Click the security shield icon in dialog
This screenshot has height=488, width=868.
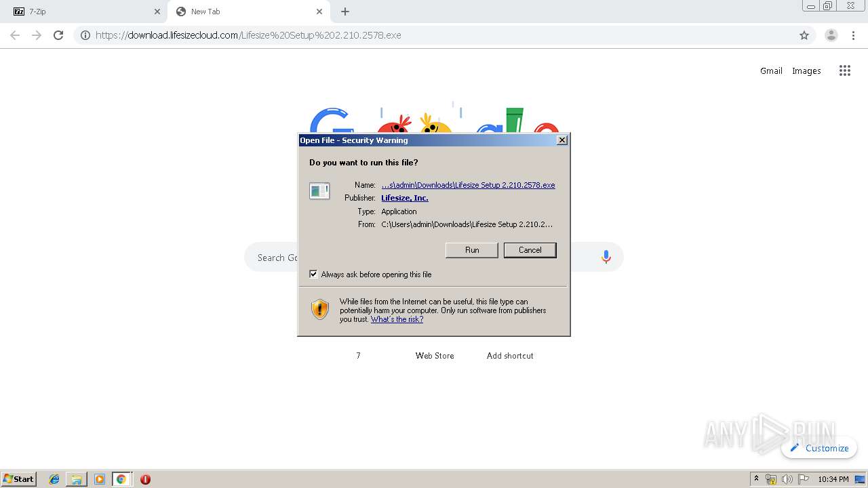point(319,310)
